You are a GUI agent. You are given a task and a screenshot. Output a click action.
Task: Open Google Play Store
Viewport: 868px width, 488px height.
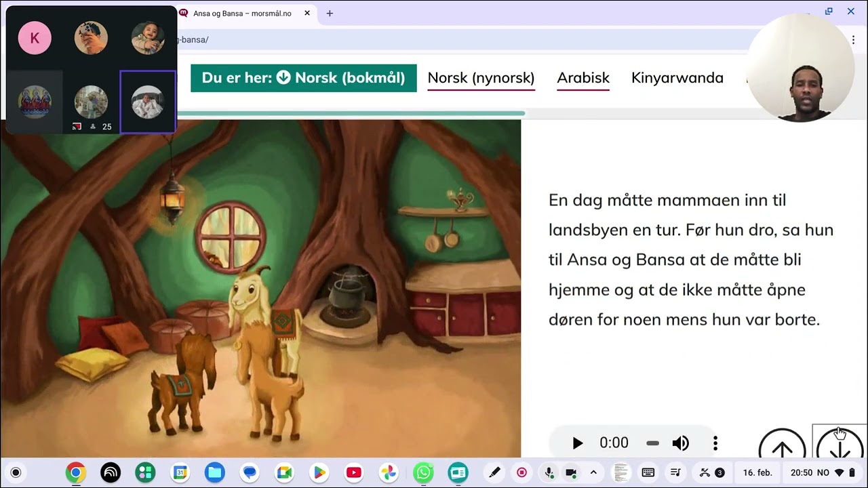click(319, 472)
